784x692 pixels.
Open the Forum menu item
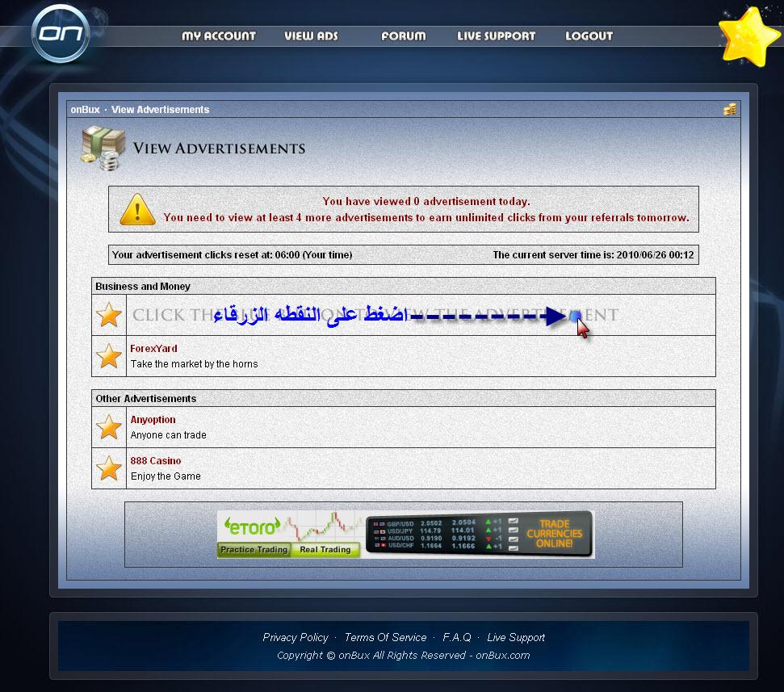404,36
